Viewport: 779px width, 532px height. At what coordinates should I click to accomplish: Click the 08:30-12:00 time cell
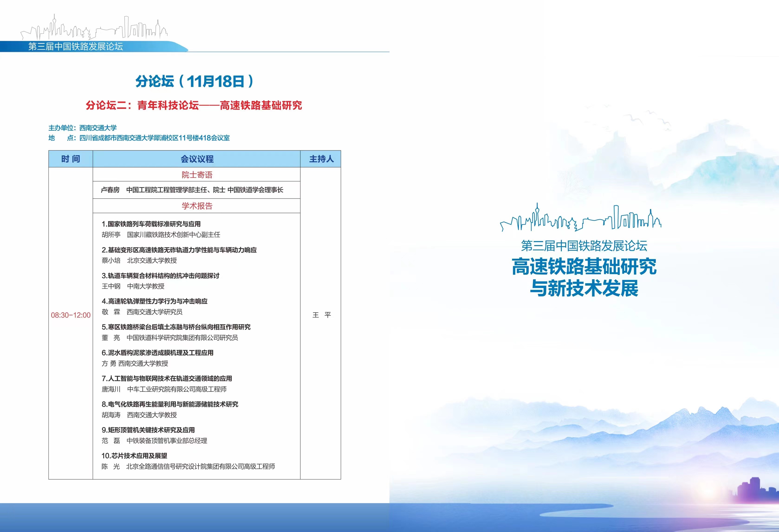(x=70, y=315)
